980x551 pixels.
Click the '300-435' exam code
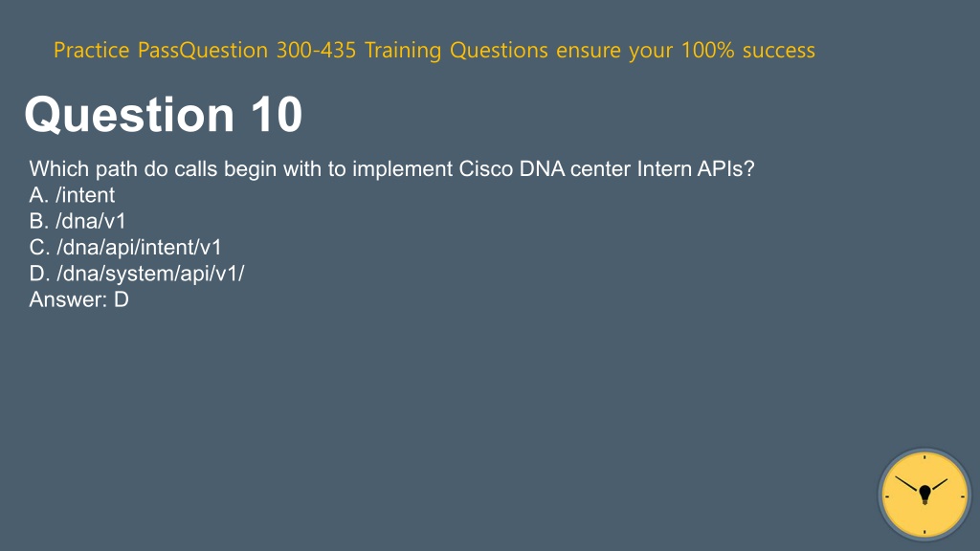click(x=316, y=50)
